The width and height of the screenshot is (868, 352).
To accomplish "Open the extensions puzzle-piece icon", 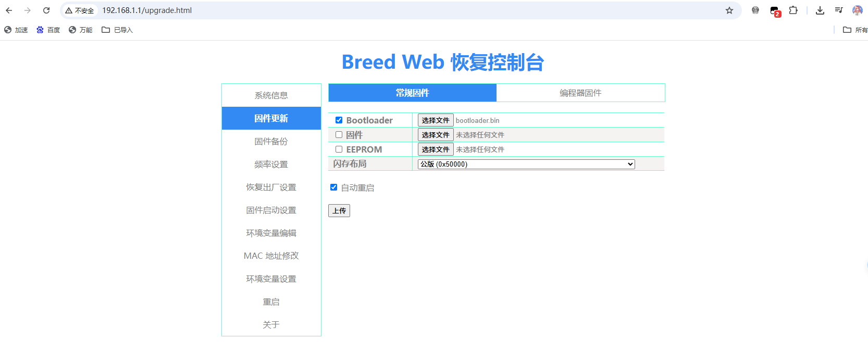I will [793, 10].
